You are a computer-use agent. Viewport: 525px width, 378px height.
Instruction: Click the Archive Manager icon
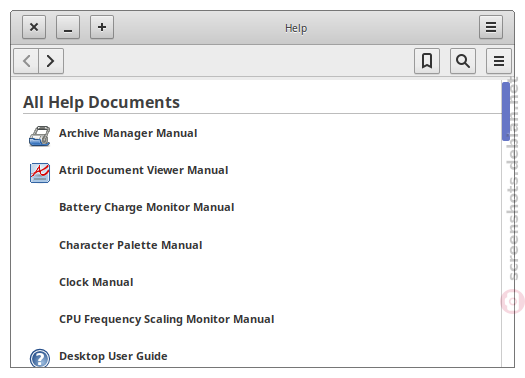(x=40, y=136)
